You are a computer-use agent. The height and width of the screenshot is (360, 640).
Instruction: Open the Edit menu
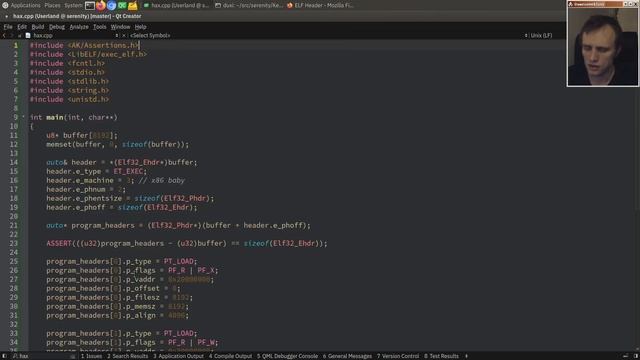tap(22, 27)
